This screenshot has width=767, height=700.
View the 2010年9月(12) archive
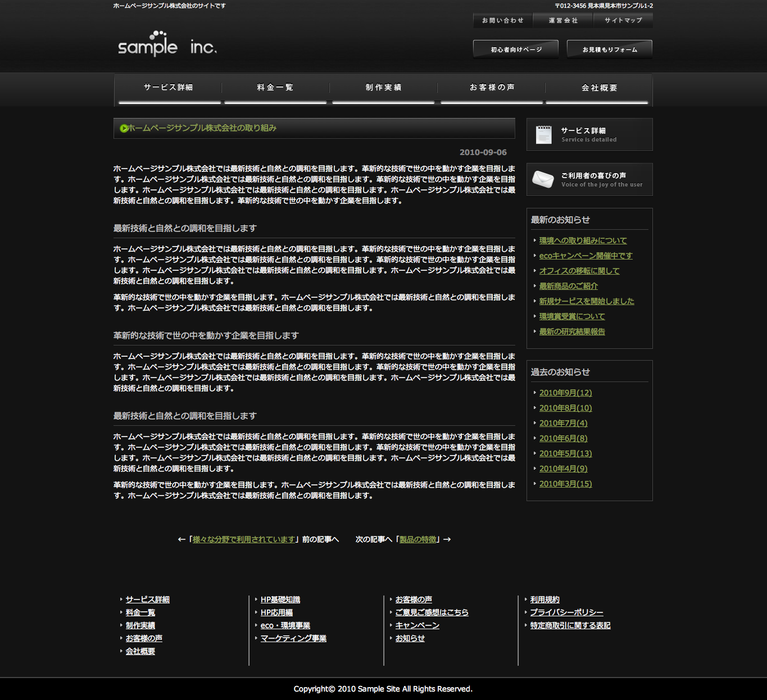pyautogui.click(x=565, y=393)
